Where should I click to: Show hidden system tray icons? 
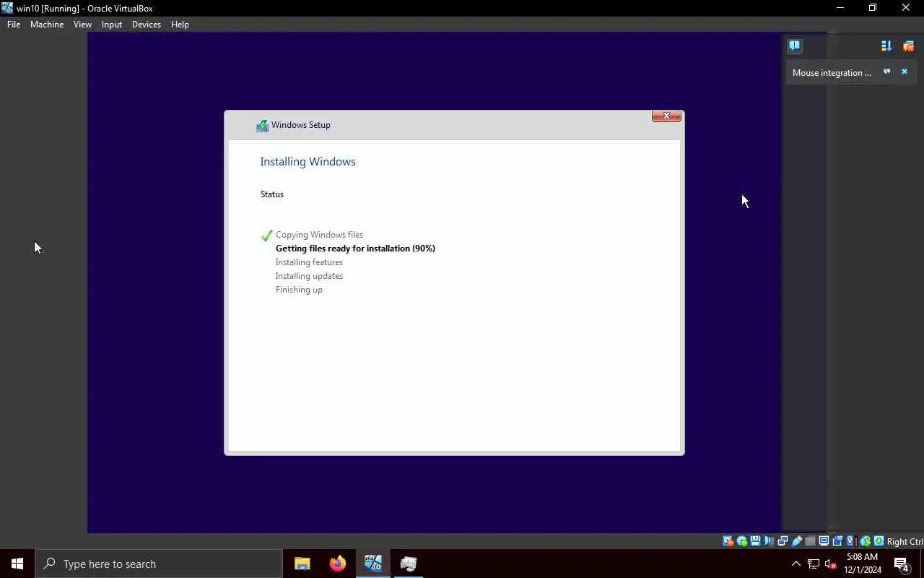tap(796, 564)
